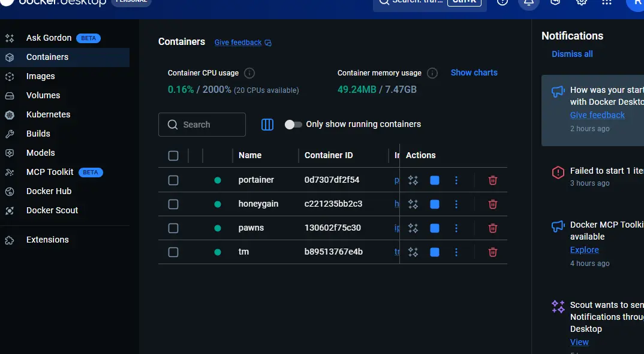Click the Learning center icon in top bar

(555, 2)
